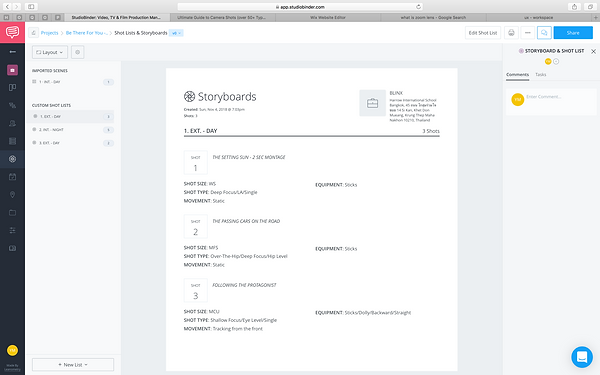The height and width of the screenshot is (375, 600).
Task: Click the Edit Shot List button
Action: (483, 33)
